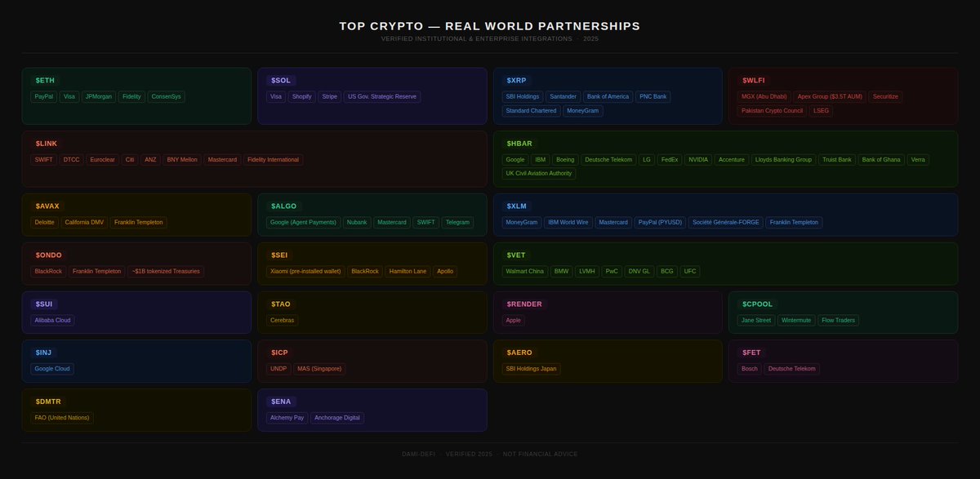Viewport: 980px width, 479px height.
Task: Select the California DMV tag
Action: tap(84, 222)
